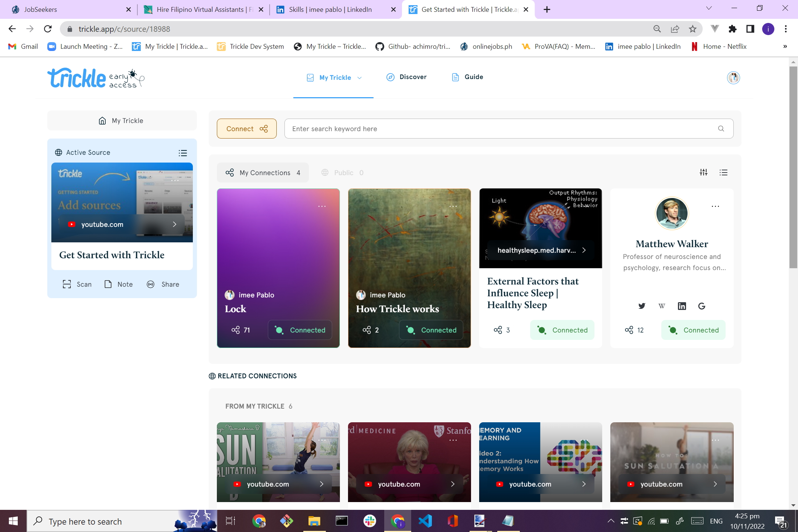Image resolution: width=798 pixels, height=532 pixels.
Task: Click the Scan icon in Active Source panel
Action: click(x=67, y=284)
